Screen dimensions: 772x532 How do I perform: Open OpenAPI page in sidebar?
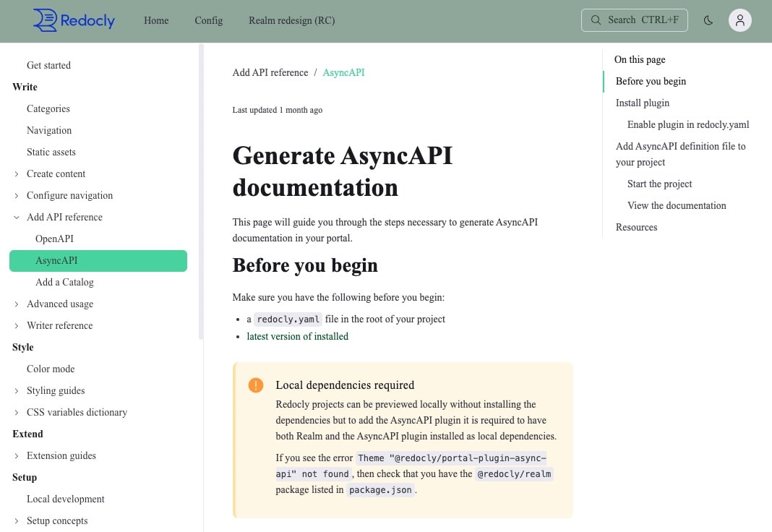(55, 239)
